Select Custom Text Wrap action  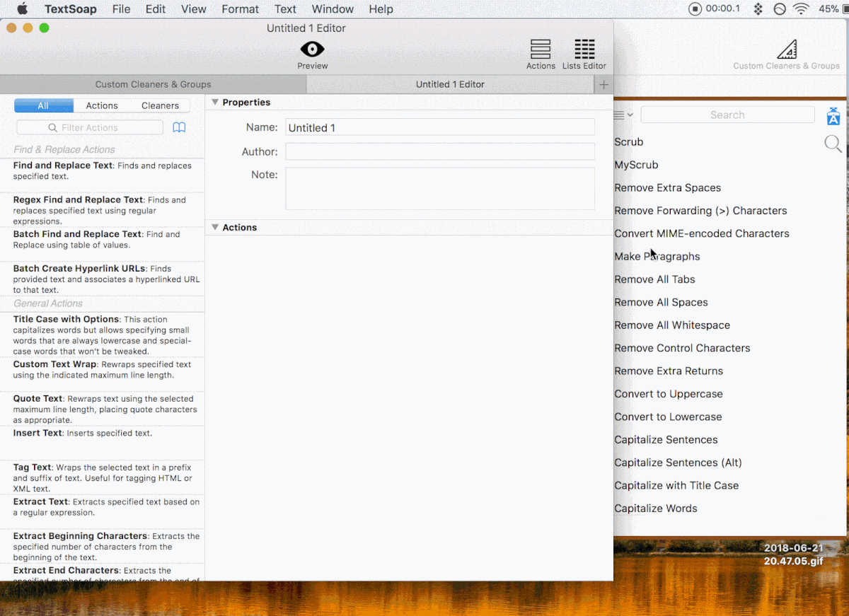point(102,374)
